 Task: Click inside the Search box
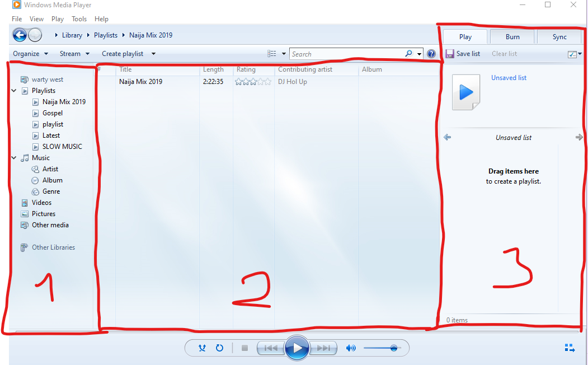[347, 54]
